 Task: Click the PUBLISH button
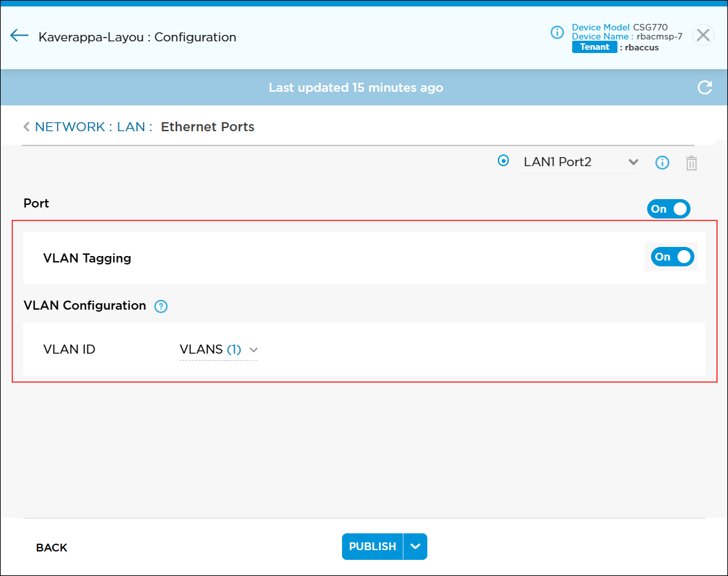coord(372,546)
